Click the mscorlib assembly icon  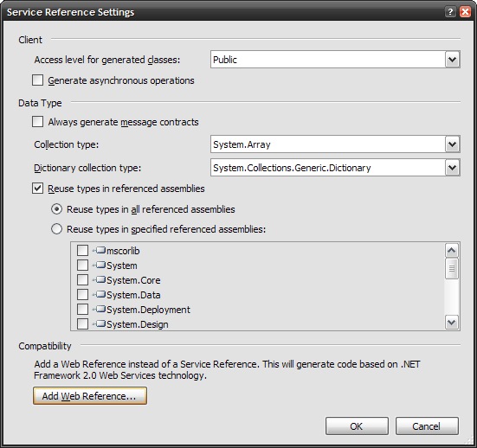click(x=100, y=251)
